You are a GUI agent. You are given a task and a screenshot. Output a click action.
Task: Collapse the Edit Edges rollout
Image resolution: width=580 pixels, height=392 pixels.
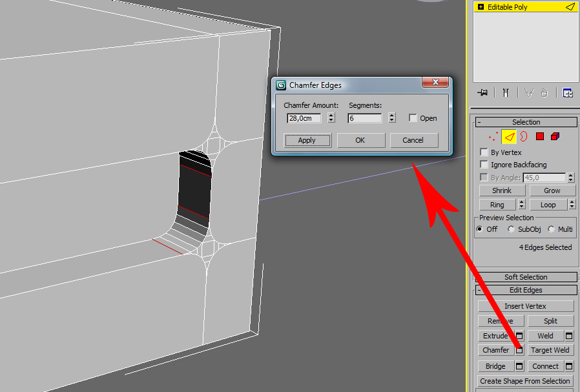[526, 290]
